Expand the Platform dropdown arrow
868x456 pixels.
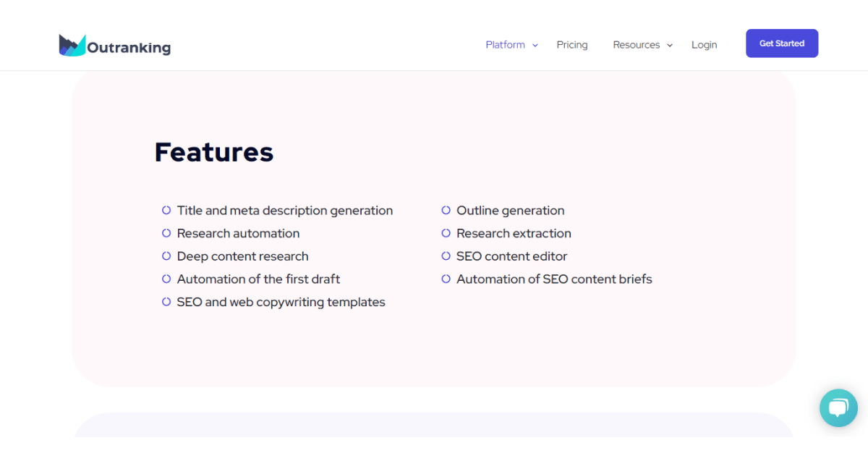tap(535, 45)
